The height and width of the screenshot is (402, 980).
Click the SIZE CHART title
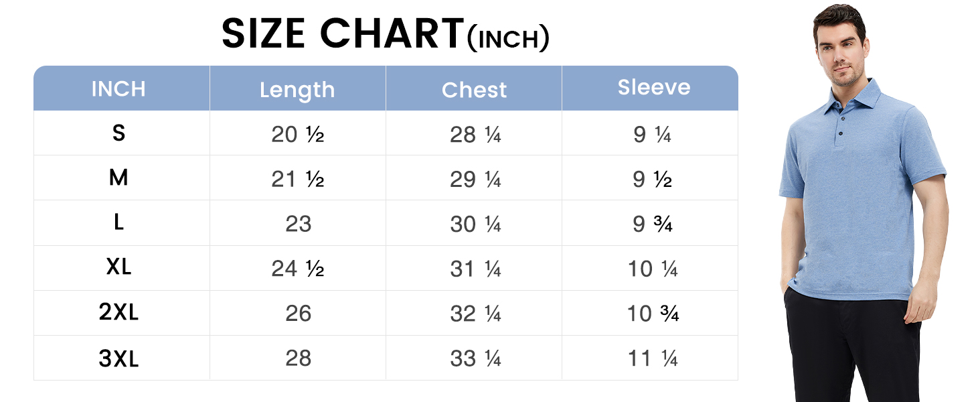click(386, 33)
